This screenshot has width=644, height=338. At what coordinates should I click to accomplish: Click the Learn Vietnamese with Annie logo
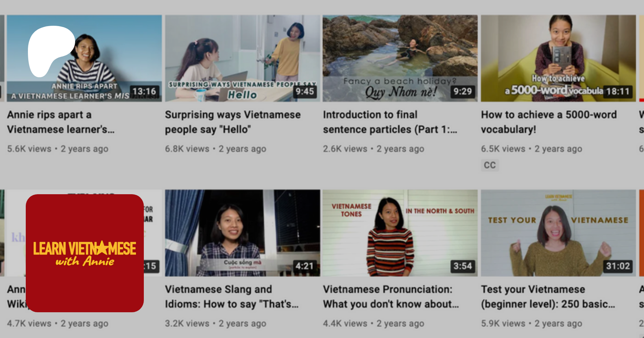click(x=85, y=253)
